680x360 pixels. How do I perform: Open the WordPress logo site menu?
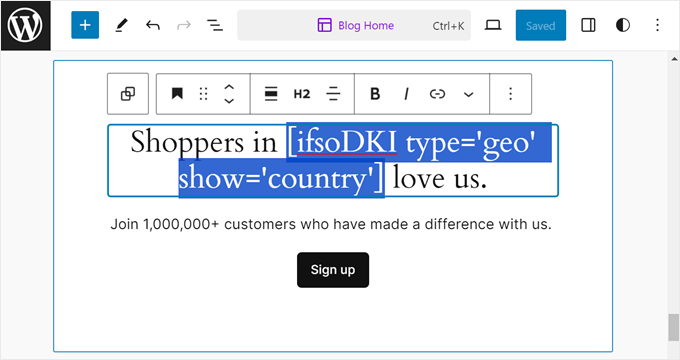[x=26, y=26]
